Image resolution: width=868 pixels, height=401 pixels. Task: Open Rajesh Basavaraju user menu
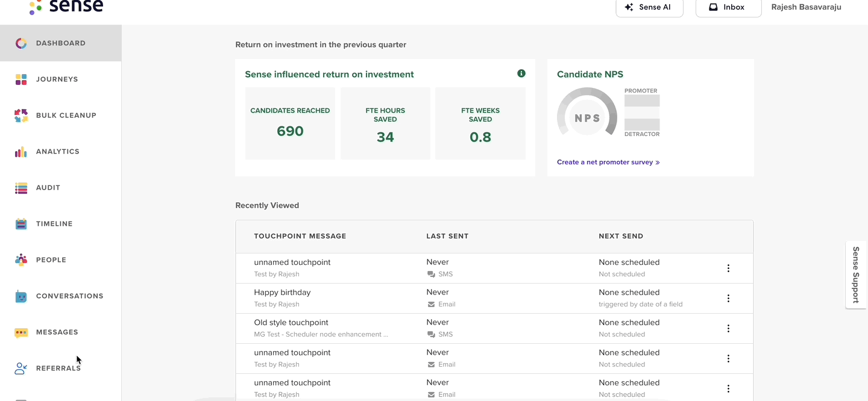click(x=807, y=7)
